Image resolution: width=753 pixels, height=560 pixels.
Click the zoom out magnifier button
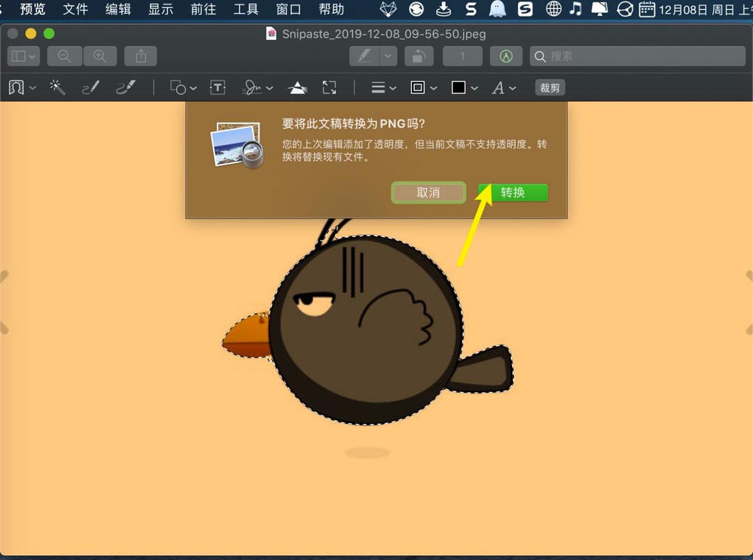tap(64, 56)
